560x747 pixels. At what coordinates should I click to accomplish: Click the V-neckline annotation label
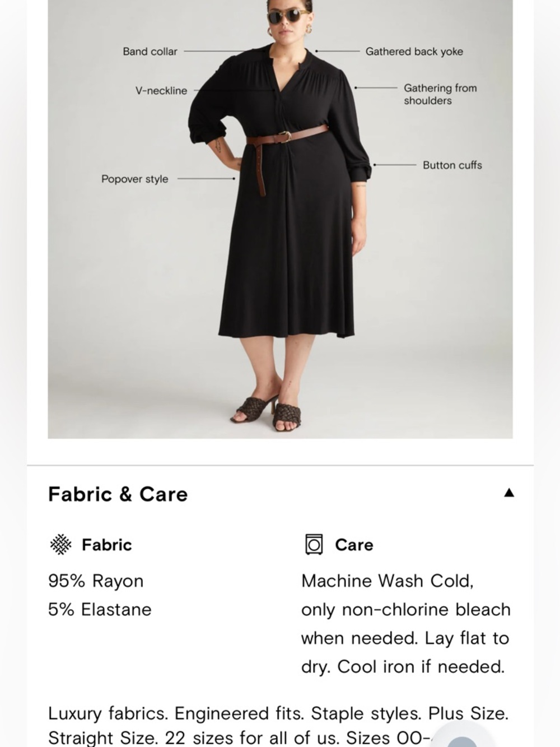[x=161, y=91]
